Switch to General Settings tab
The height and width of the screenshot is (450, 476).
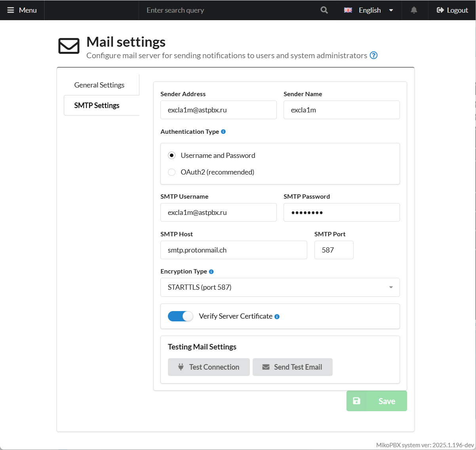pos(99,85)
